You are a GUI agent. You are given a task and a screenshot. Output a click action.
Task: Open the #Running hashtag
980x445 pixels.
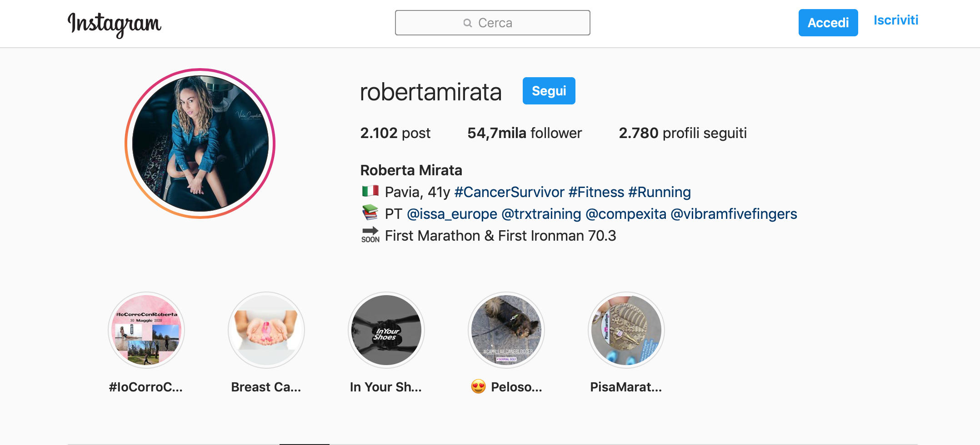click(660, 192)
